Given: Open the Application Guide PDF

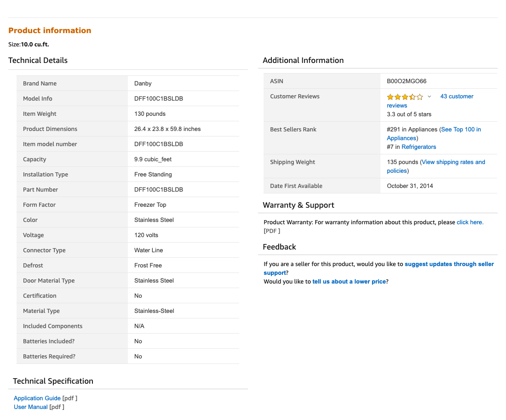Looking at the screenshot, I should [37, 398].
